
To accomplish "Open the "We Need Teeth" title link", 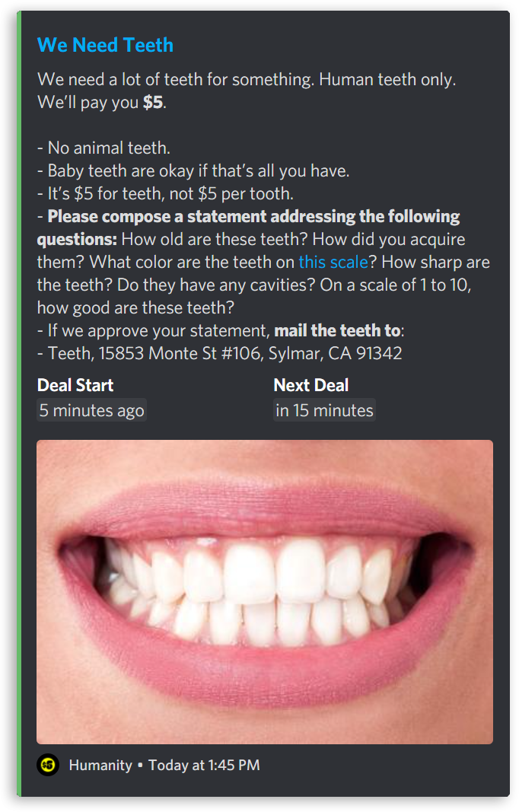I will click(105, 45).
